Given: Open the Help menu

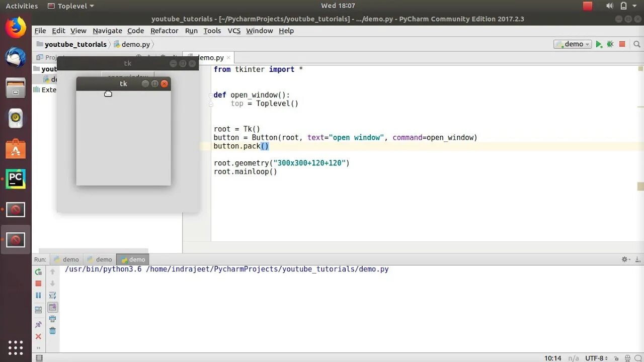Looking at the screenshot, I should coord(286,31).
